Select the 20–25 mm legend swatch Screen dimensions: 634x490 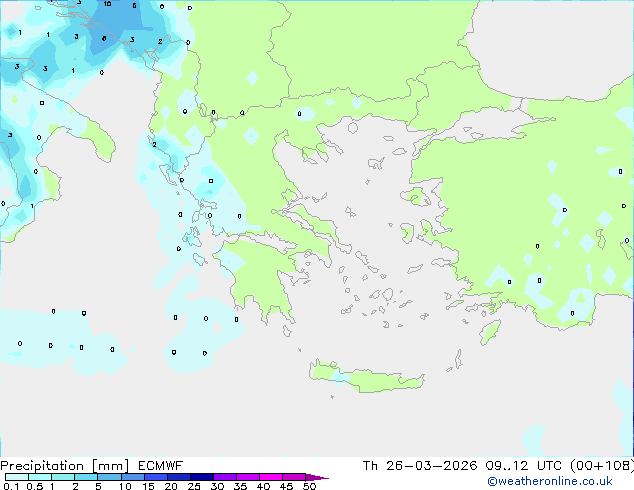(x=179, y=477)
